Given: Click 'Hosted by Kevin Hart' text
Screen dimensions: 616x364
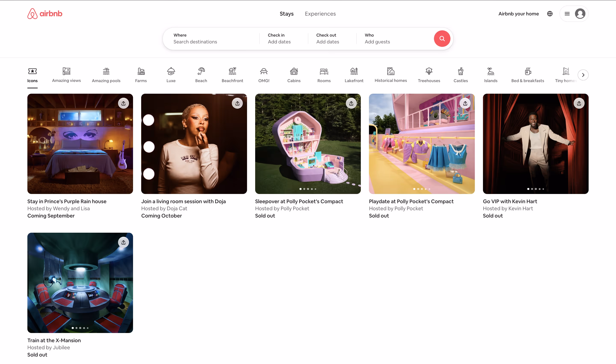Looking at the screenshot, I should (x=508, y=208).
